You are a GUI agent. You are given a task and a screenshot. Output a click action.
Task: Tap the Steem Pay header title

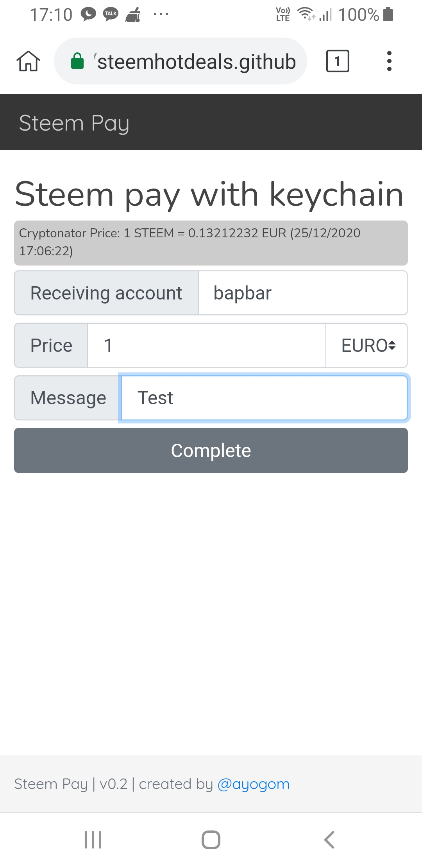74,123
